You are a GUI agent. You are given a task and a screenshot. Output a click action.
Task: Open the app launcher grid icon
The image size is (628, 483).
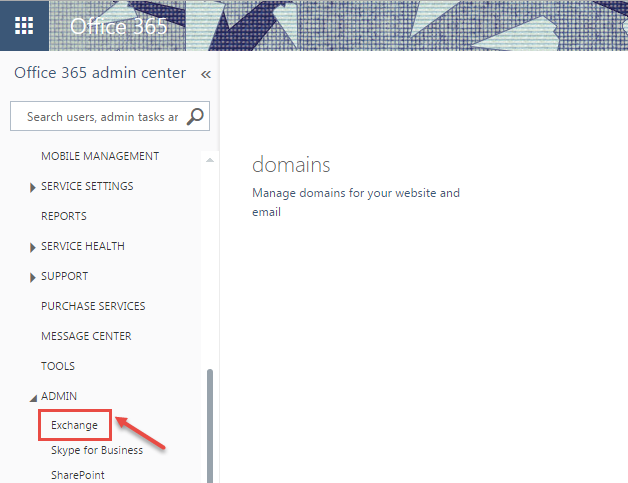[x=24, y=25]
